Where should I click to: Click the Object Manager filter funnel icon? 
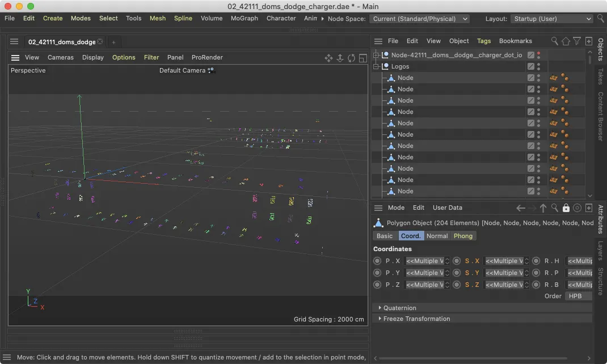tap(576, 41)
